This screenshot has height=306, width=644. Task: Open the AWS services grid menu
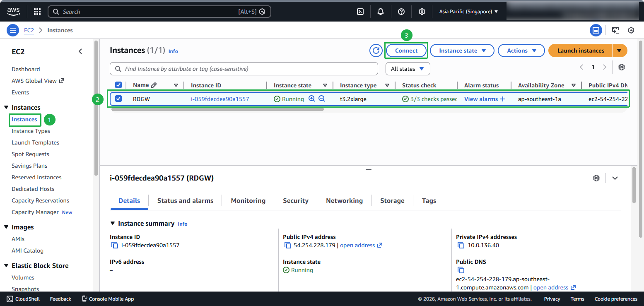37,12
